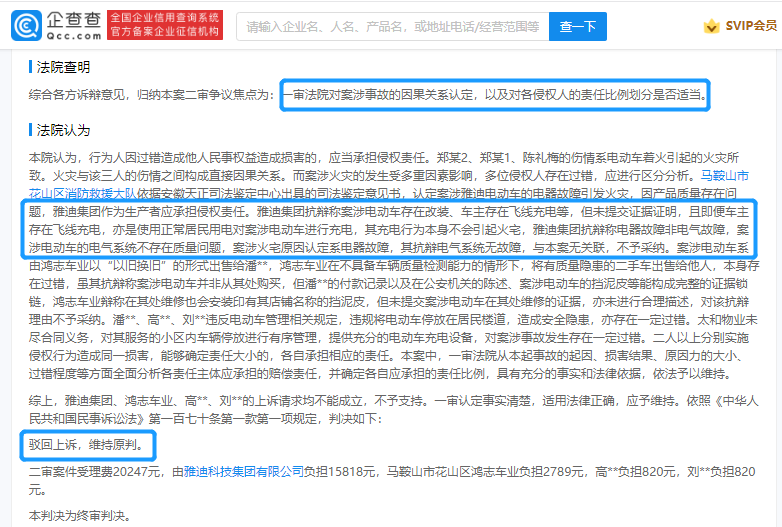This screenshot has width=782, height=527.
Task: Click the text 本判决为终审判决。
Action: (x=80, y=516)
